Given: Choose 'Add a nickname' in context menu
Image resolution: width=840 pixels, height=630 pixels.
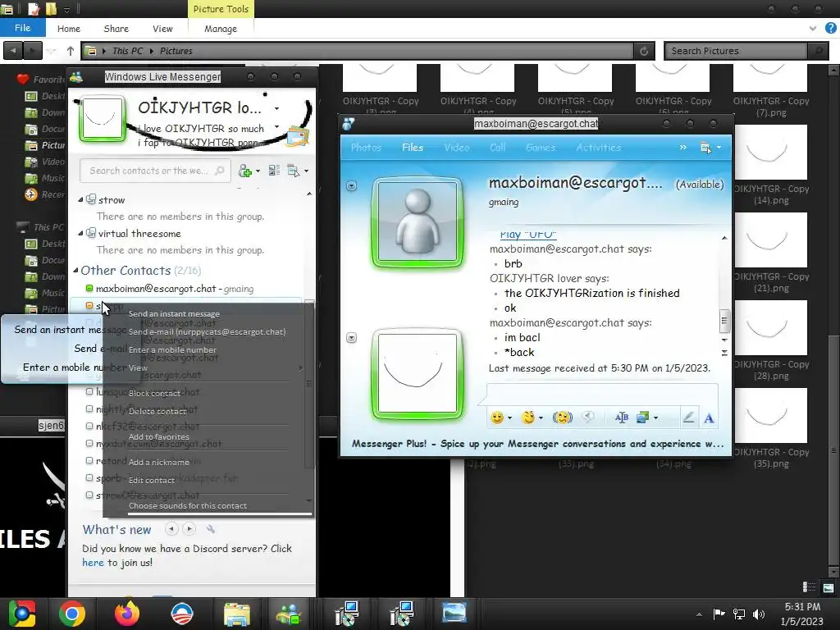Looking at the screenshot, I should coord(159,463).
